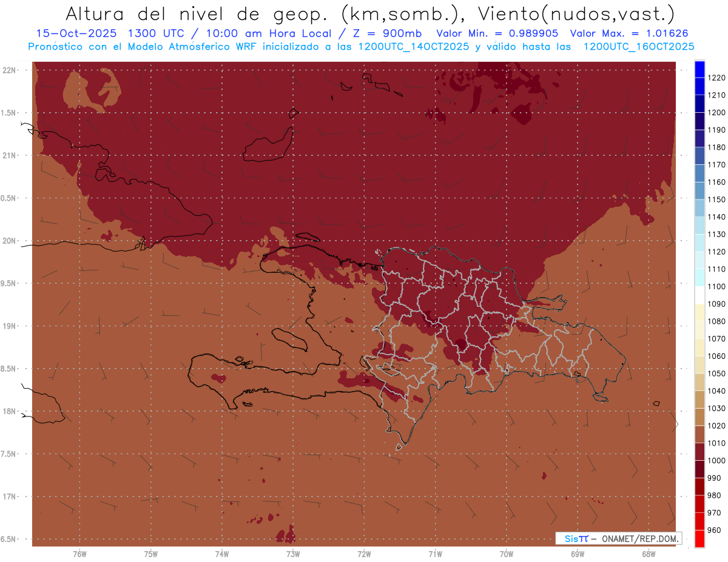The image size is (728, 562).
Task: Click the bright red bottom legend swatch
Action: point(699,538)
